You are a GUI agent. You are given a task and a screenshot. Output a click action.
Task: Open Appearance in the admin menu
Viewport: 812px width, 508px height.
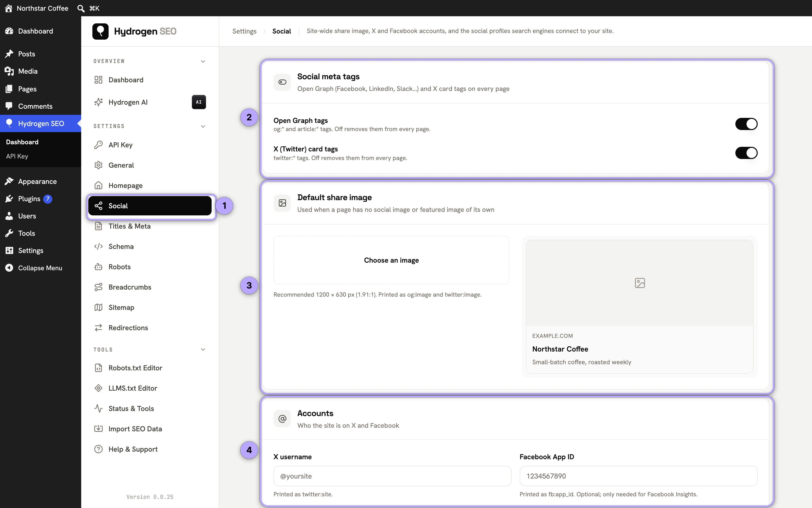tap(41, 181)
